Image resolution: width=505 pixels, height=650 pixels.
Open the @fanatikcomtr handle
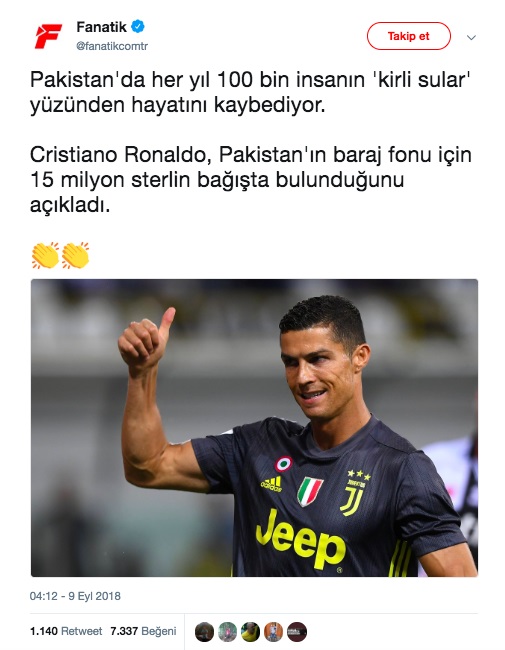(x=112, y=46)
